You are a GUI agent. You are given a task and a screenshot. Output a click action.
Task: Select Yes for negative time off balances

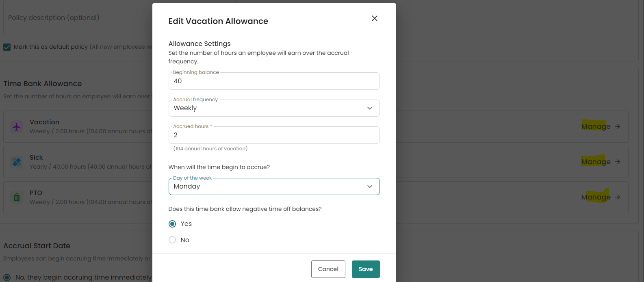[172, 224]
